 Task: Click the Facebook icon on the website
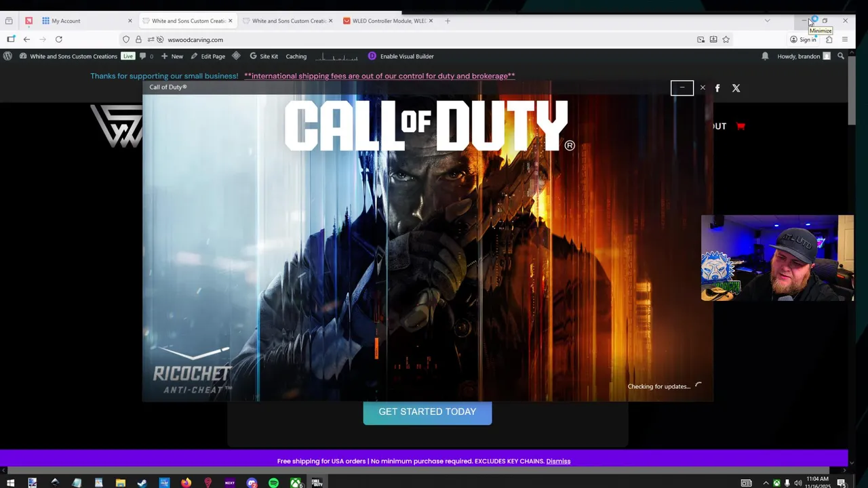[x=717, y=88]
